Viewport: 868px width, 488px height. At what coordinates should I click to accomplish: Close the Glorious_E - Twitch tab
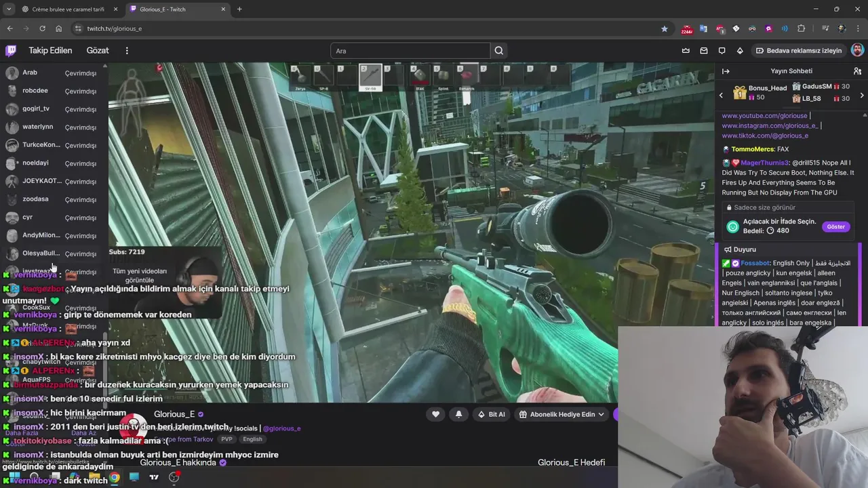[x=223, y=9]
